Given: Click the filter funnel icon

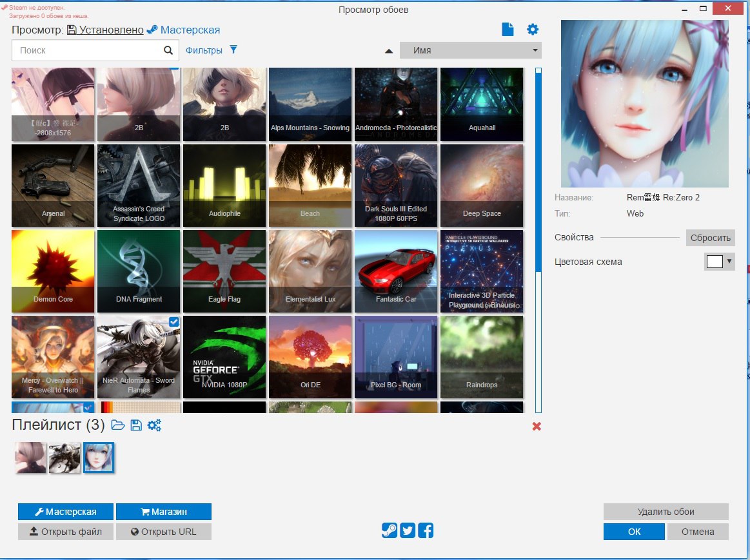Looking at the screenshot, I should (233, 50).
